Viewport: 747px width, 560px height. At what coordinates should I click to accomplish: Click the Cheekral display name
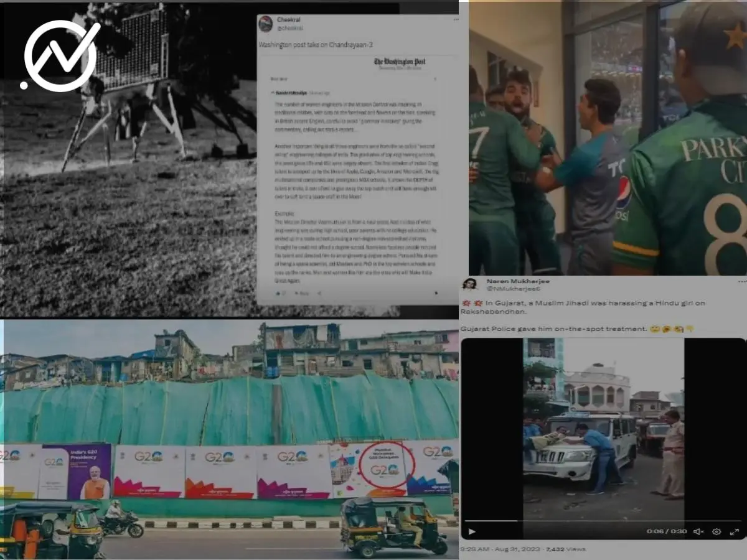click(x=289, y=20)
